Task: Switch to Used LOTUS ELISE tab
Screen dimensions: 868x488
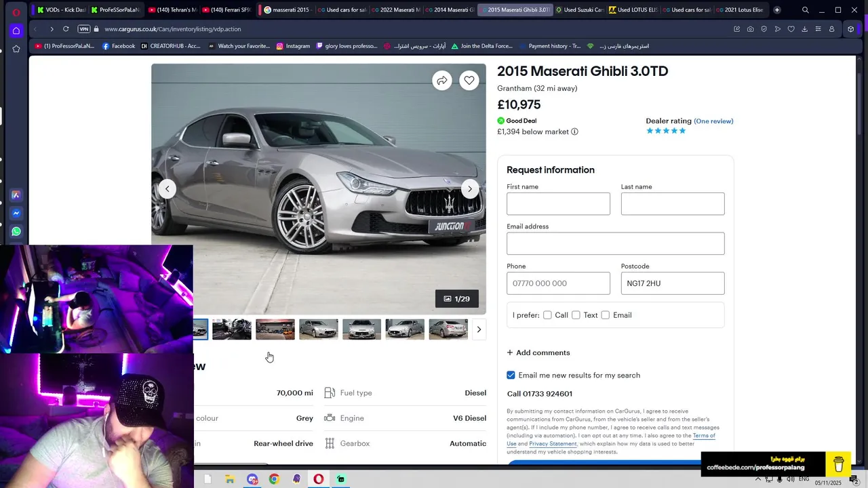Action: (633, 10)
